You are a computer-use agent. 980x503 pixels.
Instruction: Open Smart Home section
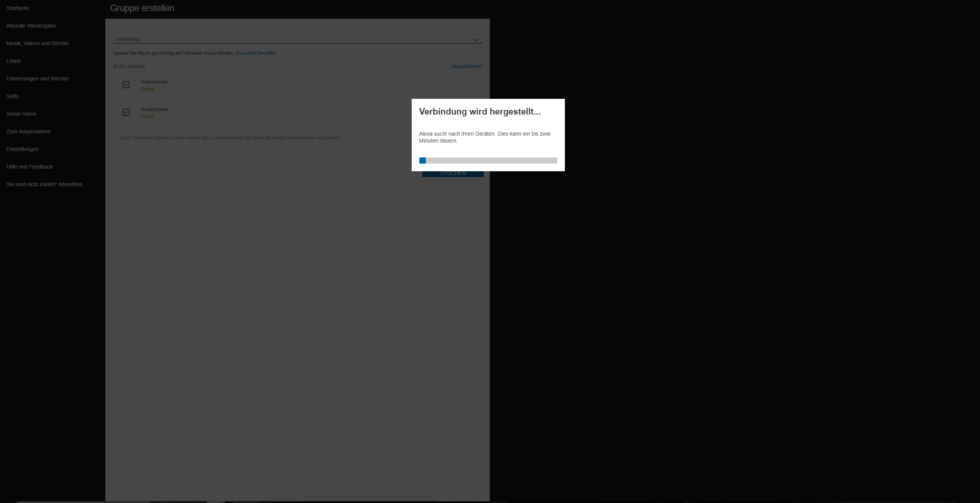click(21, 114)
